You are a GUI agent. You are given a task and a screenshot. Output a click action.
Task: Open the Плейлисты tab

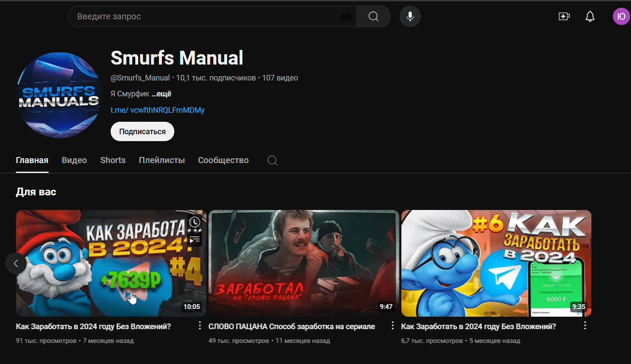point(162,160)
